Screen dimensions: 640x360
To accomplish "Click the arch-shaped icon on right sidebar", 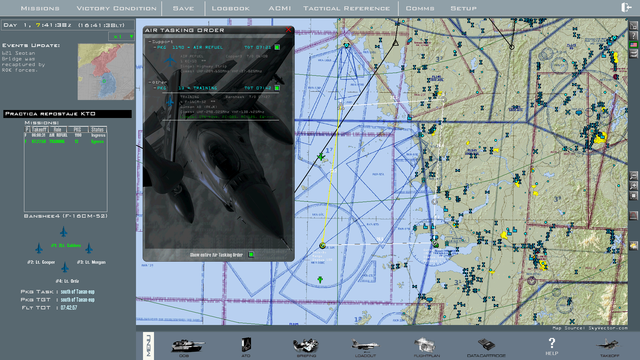I will tap(633, 215).
